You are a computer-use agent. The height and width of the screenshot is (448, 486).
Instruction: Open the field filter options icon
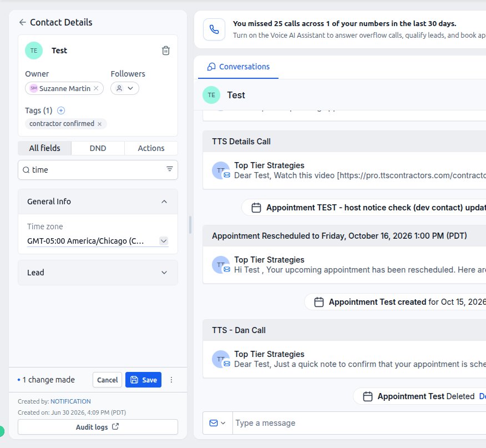point(170,169)
